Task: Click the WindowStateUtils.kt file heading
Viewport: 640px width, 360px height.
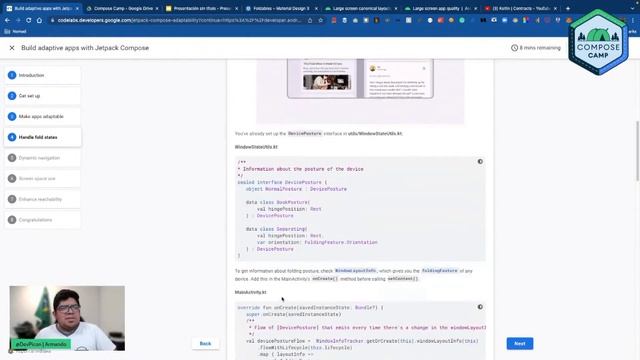Action: pos(256,147)
